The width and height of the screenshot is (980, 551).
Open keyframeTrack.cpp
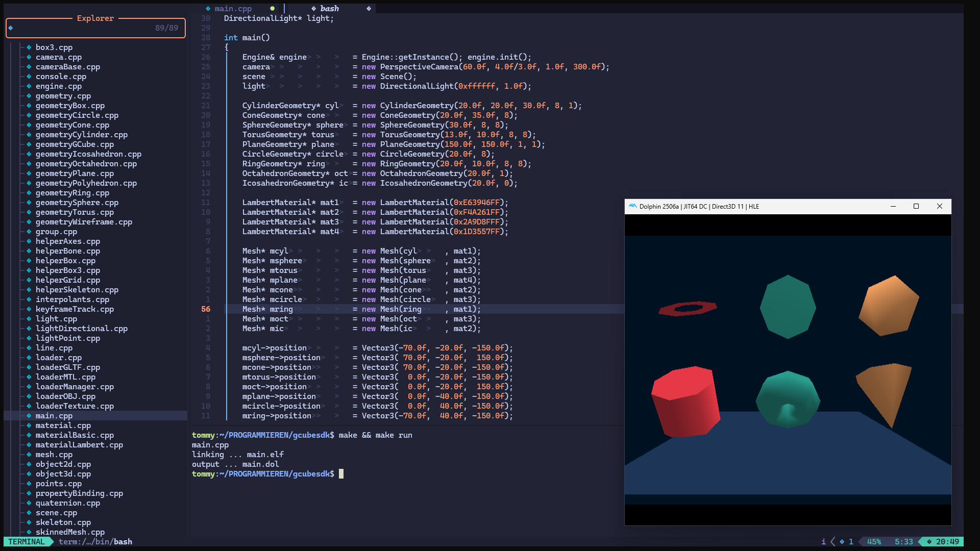75,309
